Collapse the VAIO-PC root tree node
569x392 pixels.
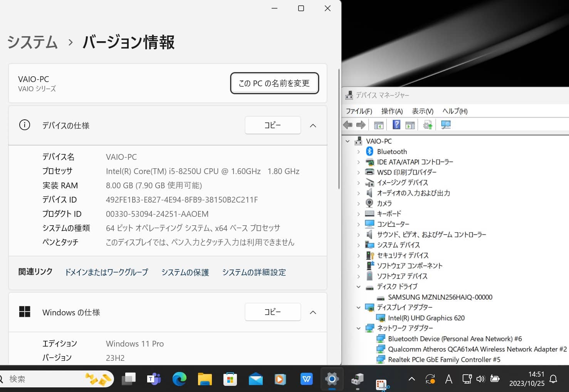(347, 141)
